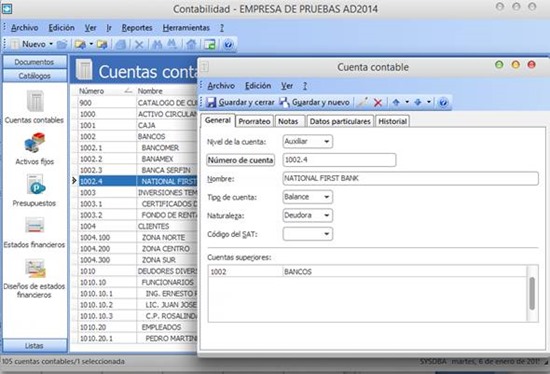Expand dropdown next to up arrow icon
This screenshot has height=374, width=550.
(x=407, y=102)
